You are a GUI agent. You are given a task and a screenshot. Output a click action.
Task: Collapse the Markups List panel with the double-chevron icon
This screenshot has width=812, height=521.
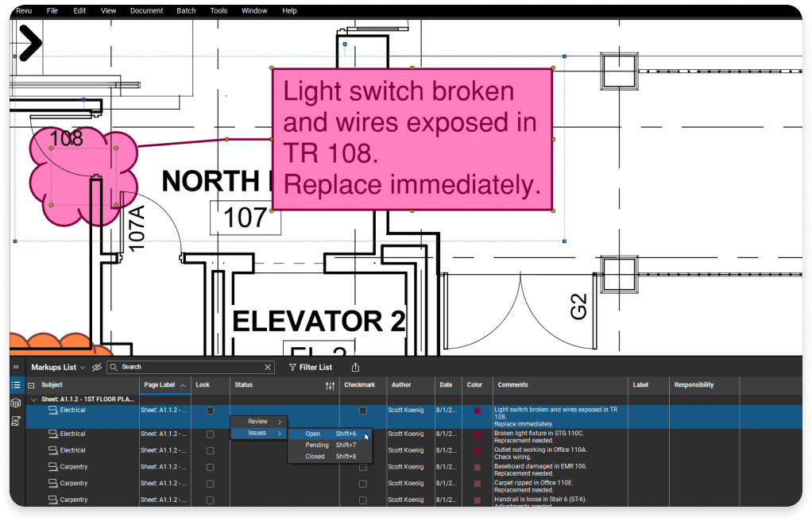16,367
